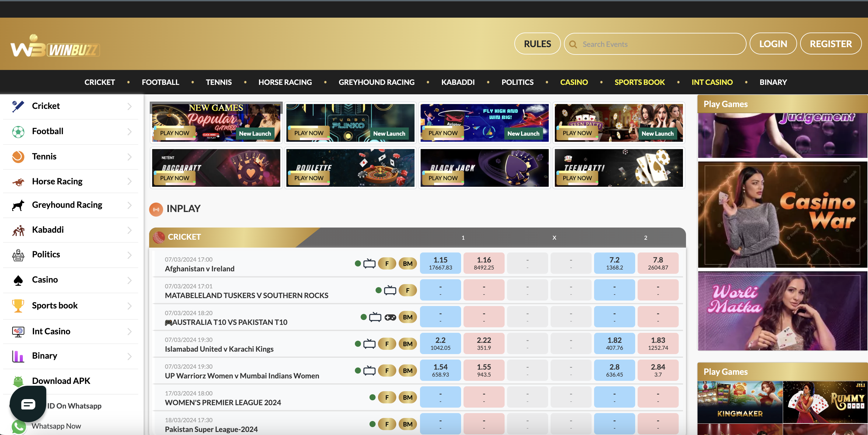Click the REGISTER button

tap(831, 44)
